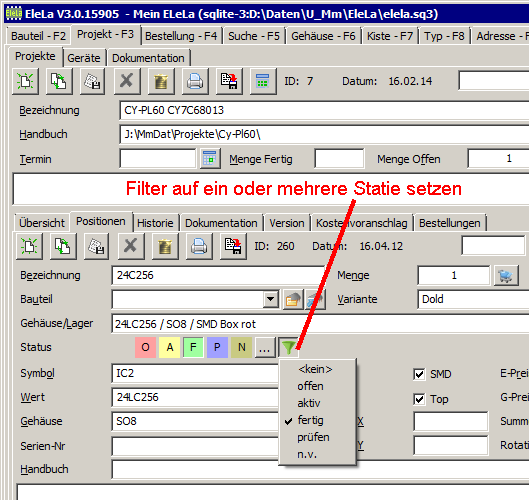
Task: Click the copy position icon in the Positionen toolbar
Action: 63,246
